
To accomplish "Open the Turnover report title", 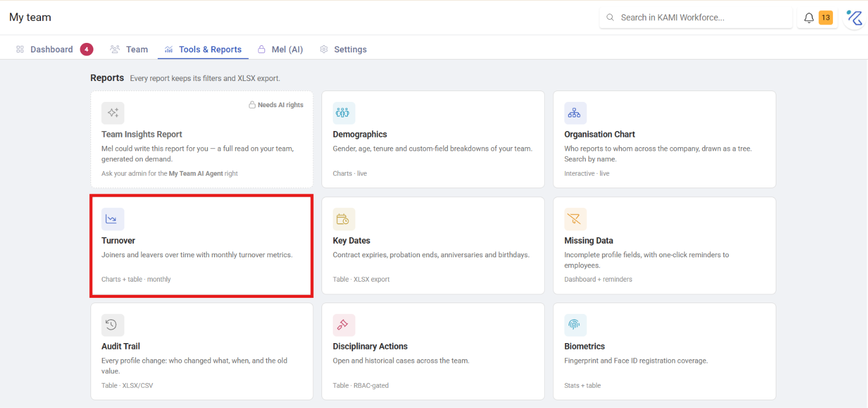I will [x=118, y=241].
